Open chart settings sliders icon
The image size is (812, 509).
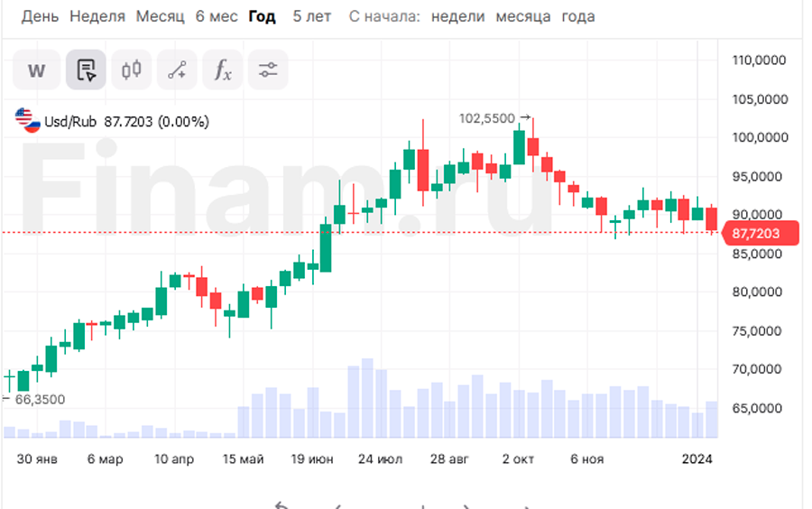coord(268,70)
